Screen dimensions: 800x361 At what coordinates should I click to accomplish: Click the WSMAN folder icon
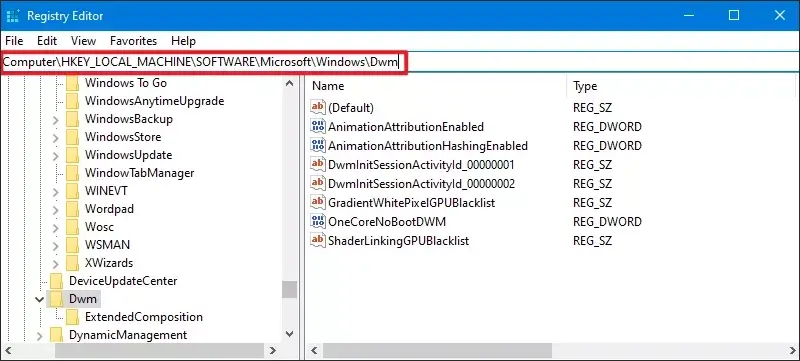click(72, 245)
